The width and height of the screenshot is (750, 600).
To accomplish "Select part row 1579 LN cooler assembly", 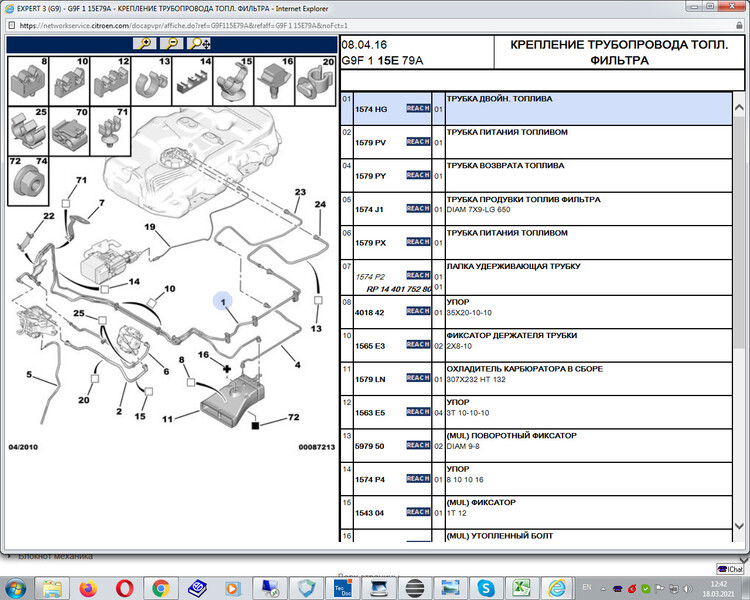I will [x=540, y=374].
